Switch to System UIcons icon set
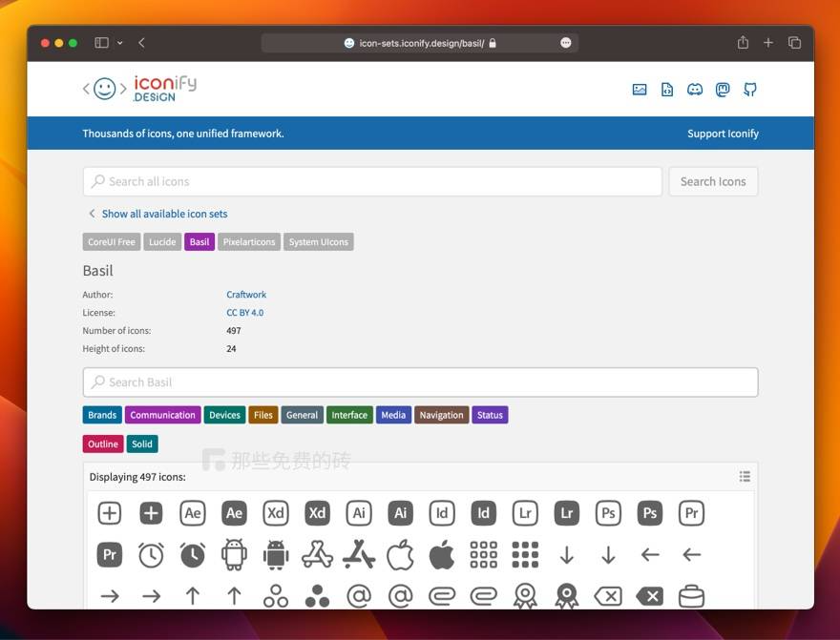 pyautogui.click(x=318, y=242)
